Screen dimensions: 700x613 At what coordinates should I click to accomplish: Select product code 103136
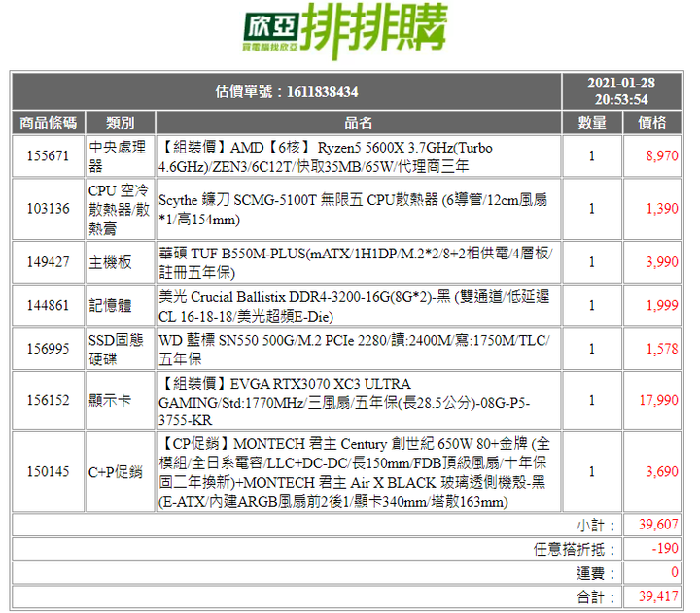49,209
